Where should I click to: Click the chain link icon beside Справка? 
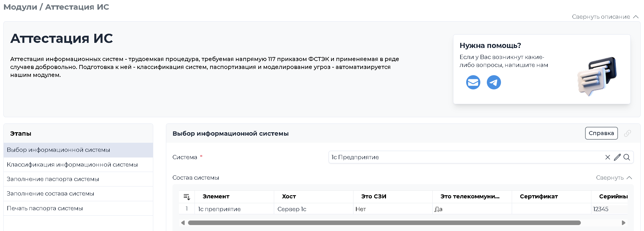(628, 133)
